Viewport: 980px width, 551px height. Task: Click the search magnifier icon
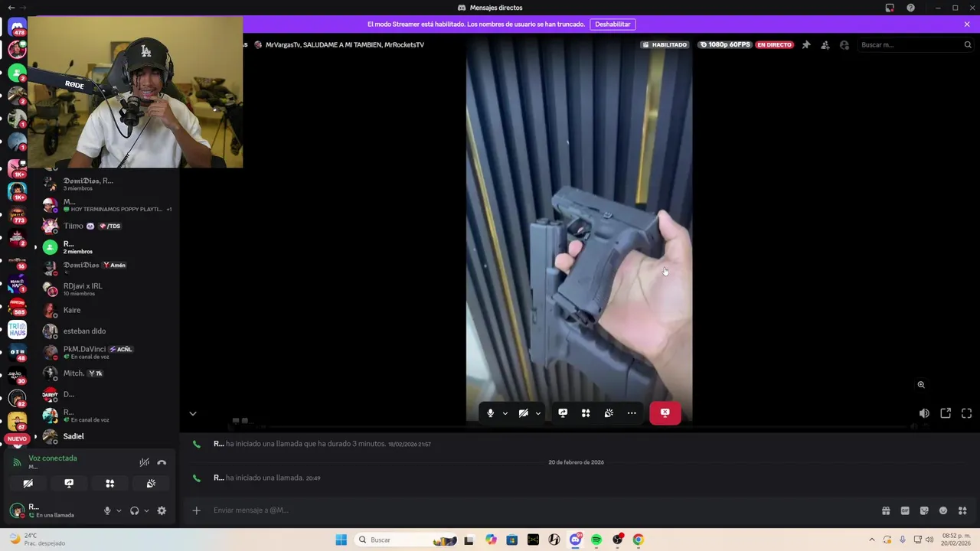coord(968,45)
